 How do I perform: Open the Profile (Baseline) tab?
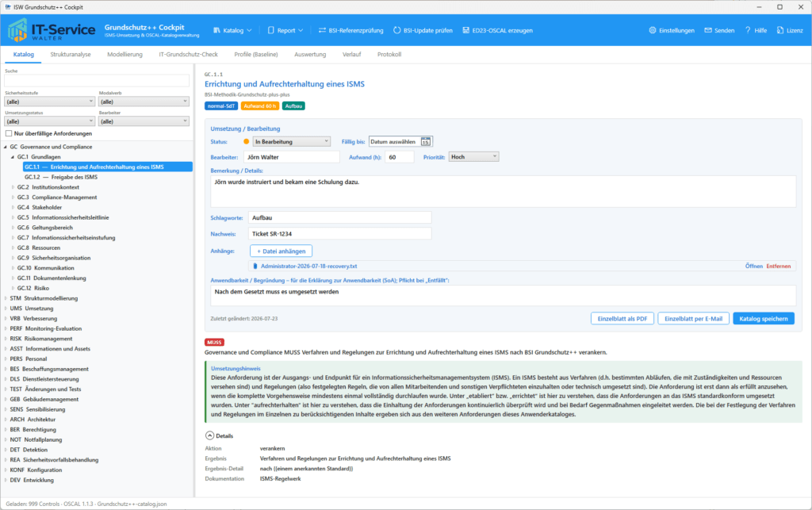[x=256, y=55]
